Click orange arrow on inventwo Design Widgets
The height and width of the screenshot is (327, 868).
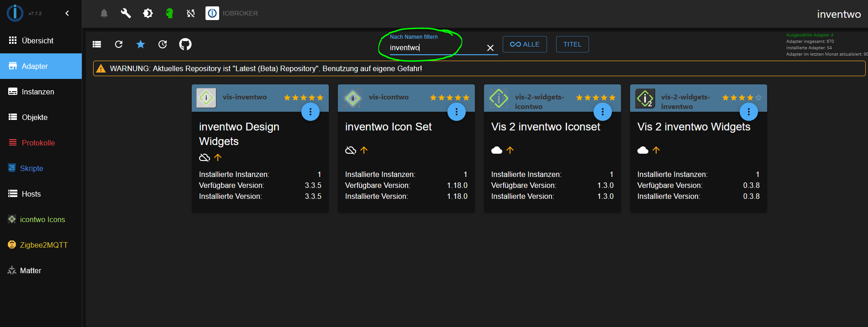pos(218,157)
